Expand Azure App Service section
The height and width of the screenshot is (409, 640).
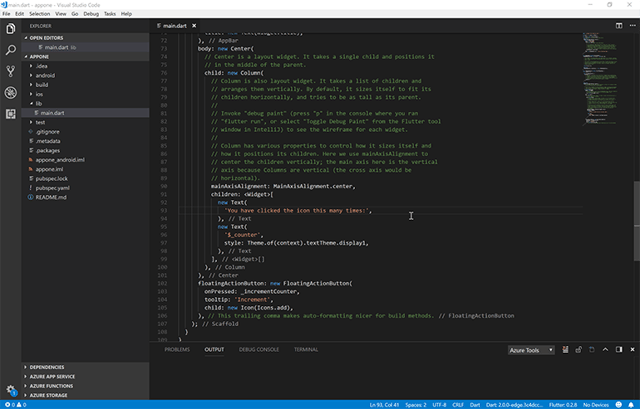(x=85, y=377)
